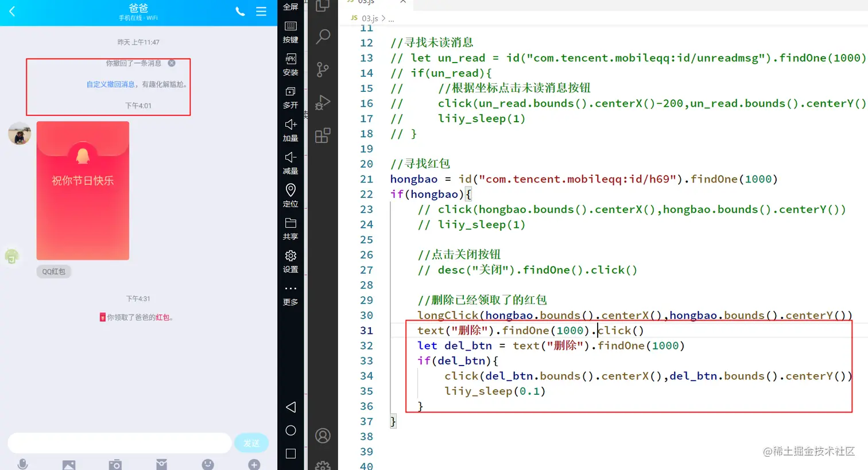Tap the Android back triangle button

coord(290,407)
